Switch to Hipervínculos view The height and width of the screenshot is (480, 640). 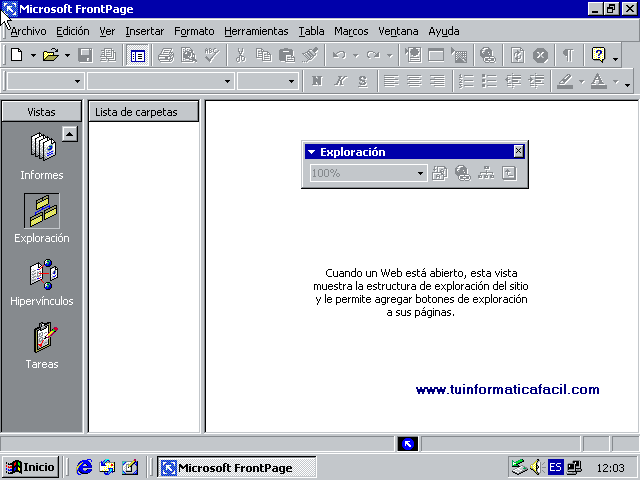[42, 283]
